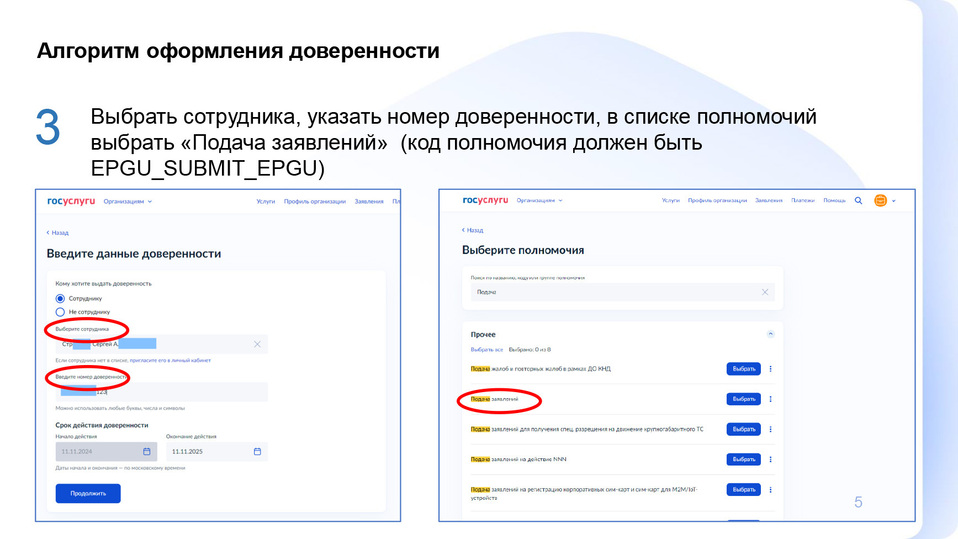Image resolution: width=958 pixels, height=539 pixels.
Task: Click 'Выбрать' next to 'Подача заявлений'
Action: tap(743, 399)
